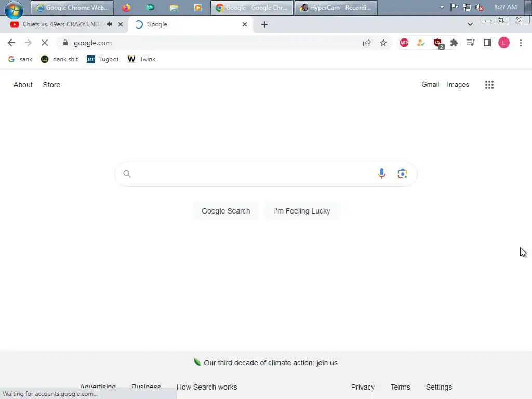The width and height of the screenshot is (532, 399).
Task: Click the Google search input box
Action: [x=266, y=174]
